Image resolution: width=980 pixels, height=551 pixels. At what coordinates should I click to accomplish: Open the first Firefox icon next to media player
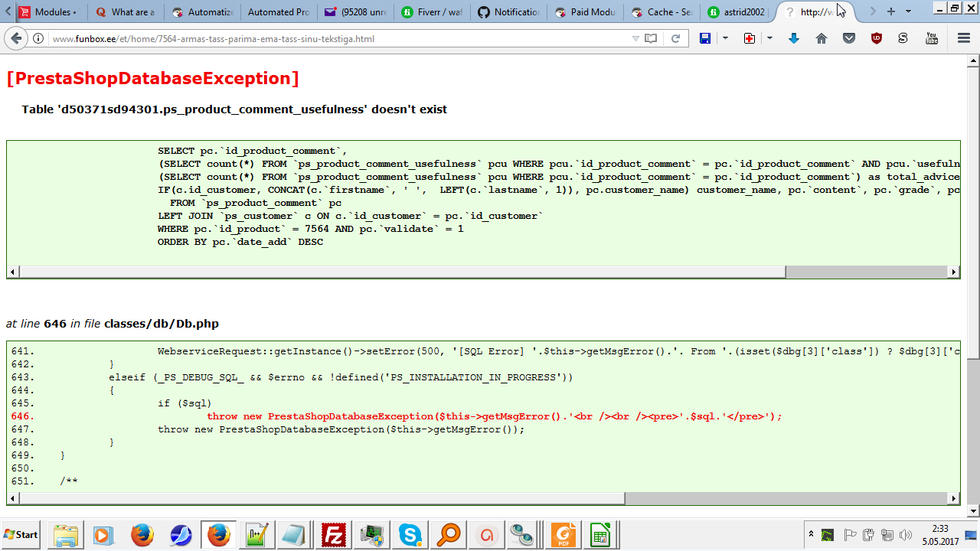pos(142,535)
